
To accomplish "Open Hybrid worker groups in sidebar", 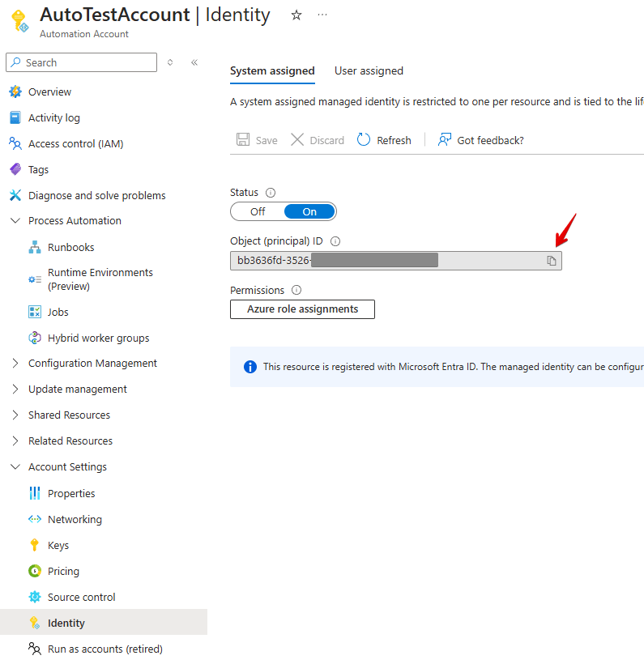I will [98, 338].
